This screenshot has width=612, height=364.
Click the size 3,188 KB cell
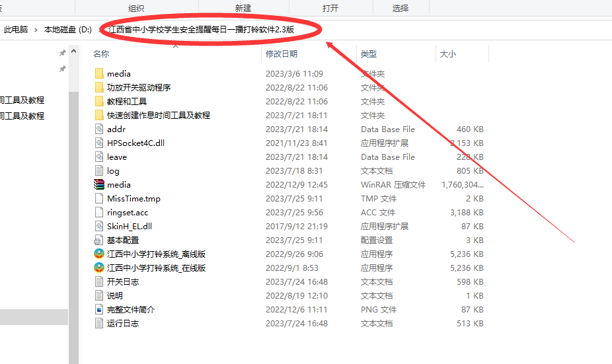click(x=467, y=212)
